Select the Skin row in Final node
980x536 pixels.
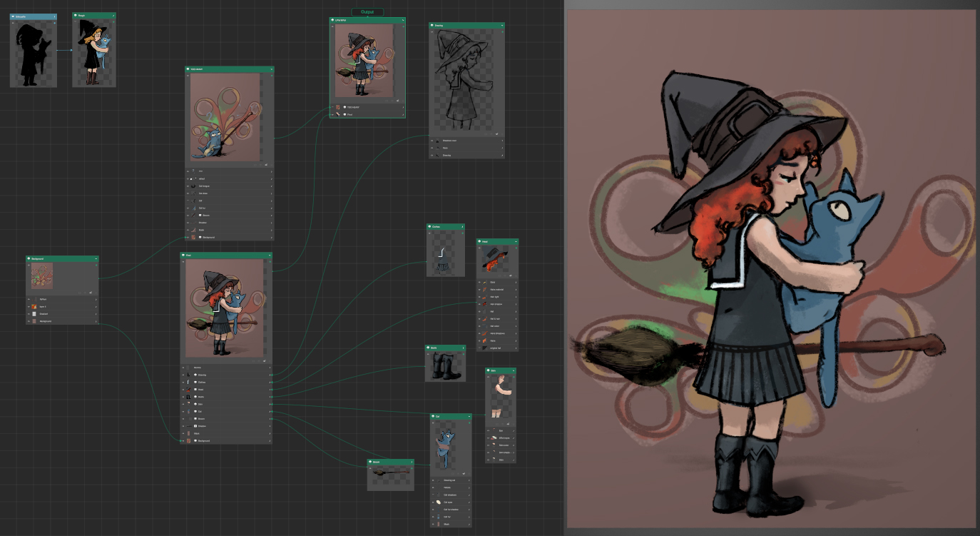[x=226, y=404]
